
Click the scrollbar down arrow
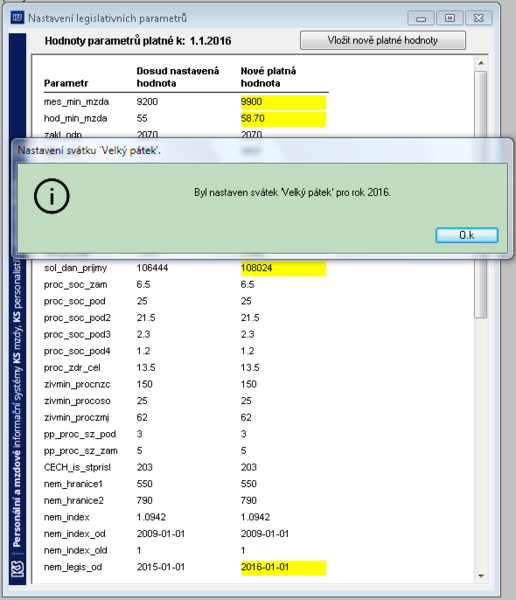click(x=481, y=576)
